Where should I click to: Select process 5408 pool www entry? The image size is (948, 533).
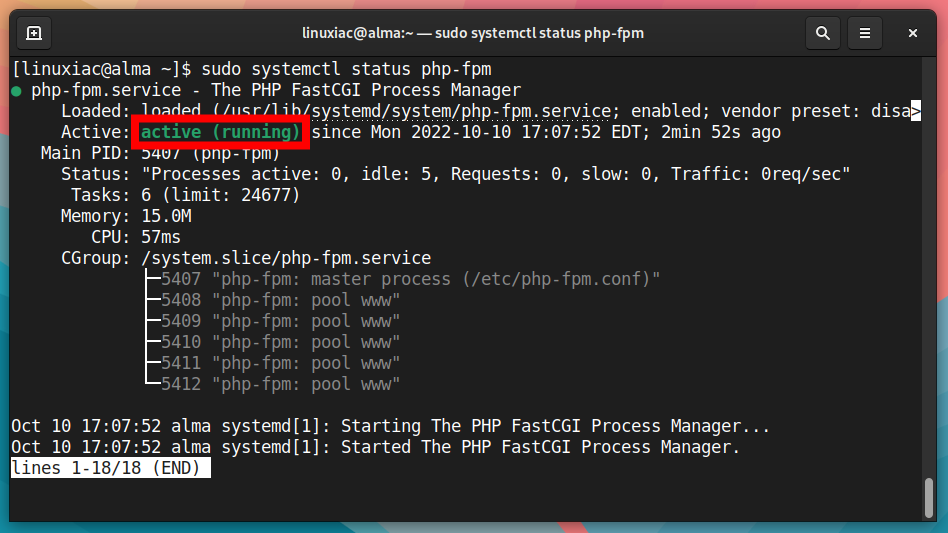(281, 300)
